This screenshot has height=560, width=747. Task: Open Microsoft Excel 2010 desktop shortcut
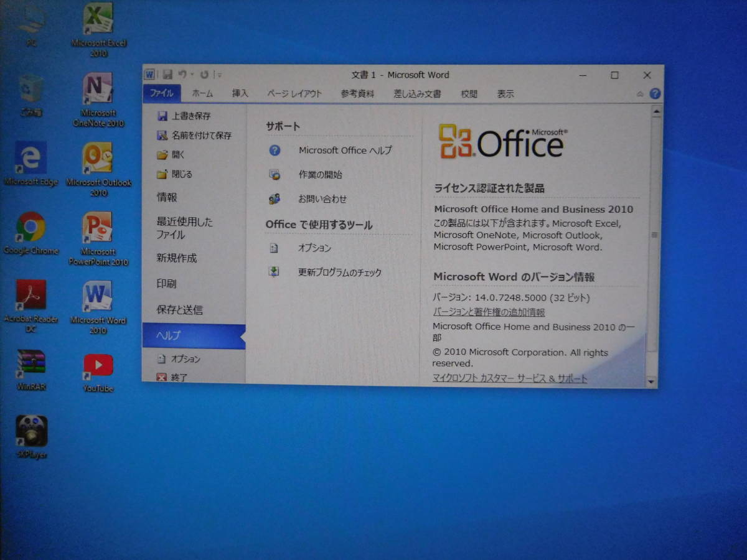tap(98, 29)
